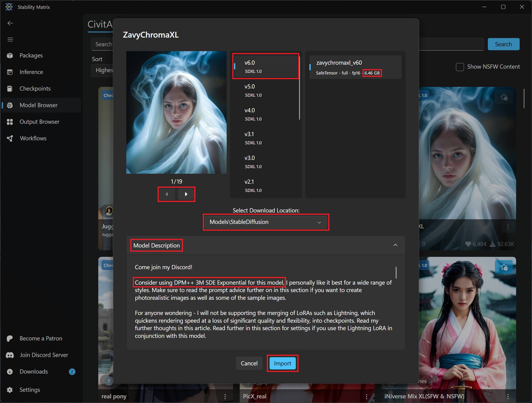This screenshot has height=403, width=532.
Task: Click the Join Discord Server icon
Action: [10, 355]
